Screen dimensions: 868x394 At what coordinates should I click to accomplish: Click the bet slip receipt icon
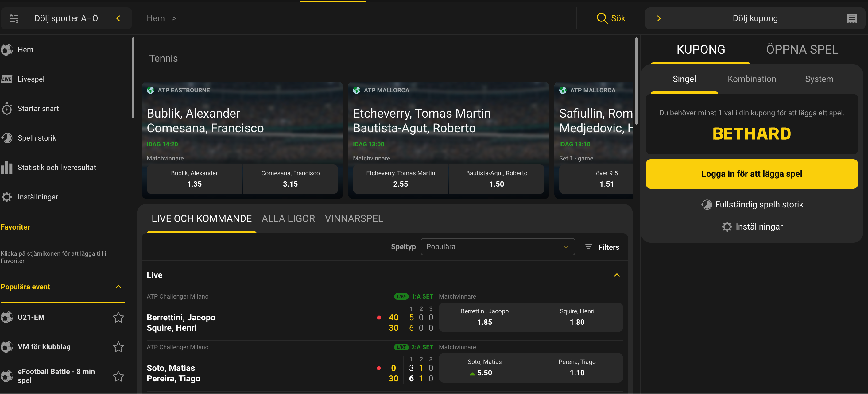tap(852, 18)
